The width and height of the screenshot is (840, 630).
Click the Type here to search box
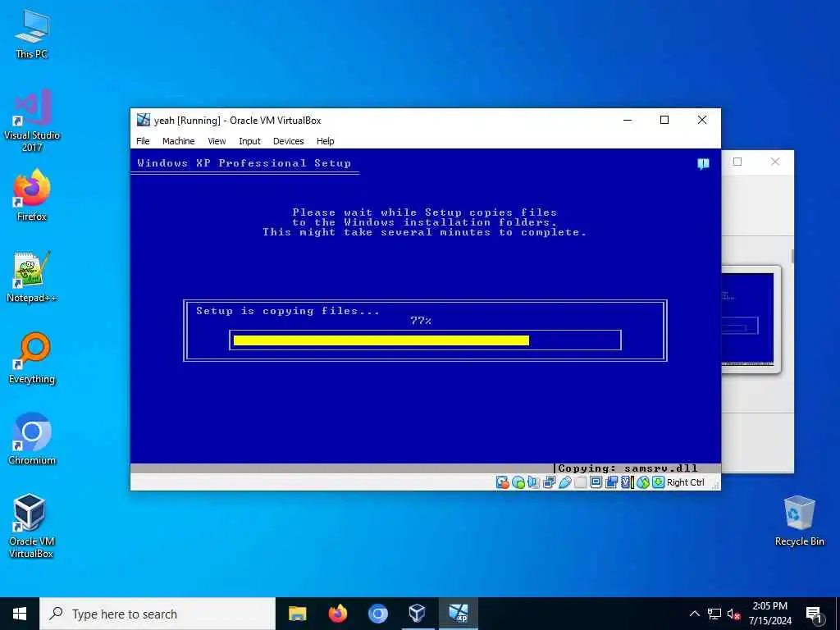coord(157,614)
